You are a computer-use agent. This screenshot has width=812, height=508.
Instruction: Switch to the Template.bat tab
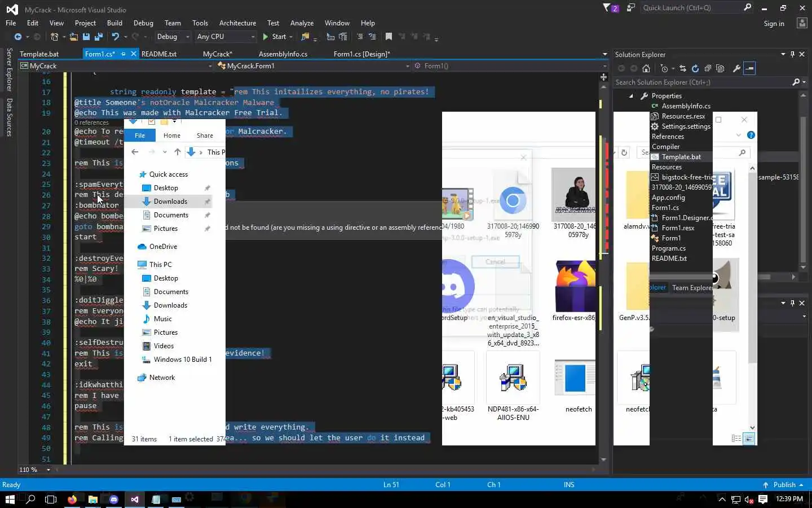pos(39,54)
